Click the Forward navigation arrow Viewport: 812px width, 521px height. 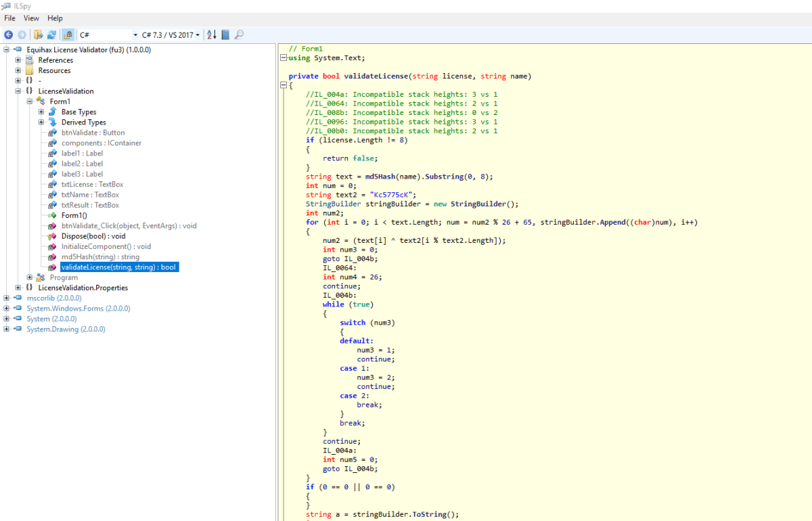[22, 35]
